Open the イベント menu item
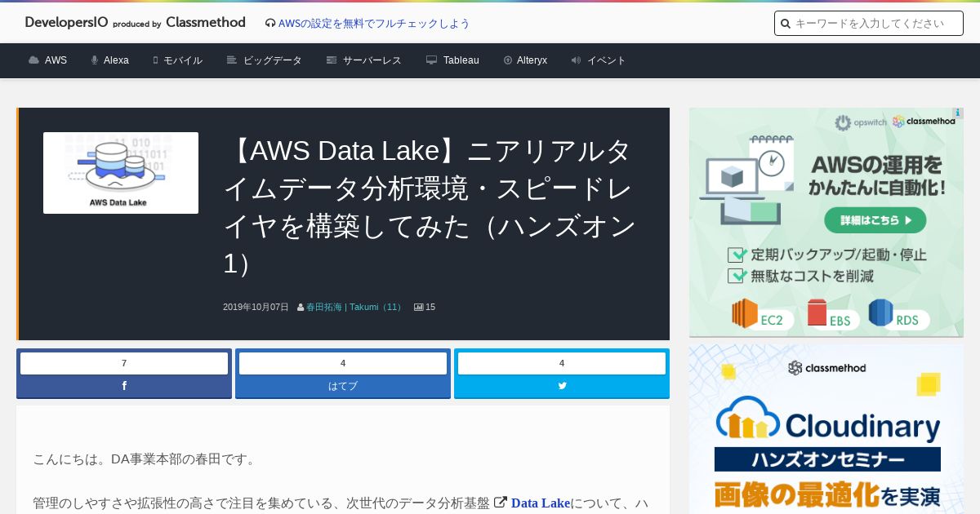Image resolution: width=980 pixels, height=514 pixels. [x=607, y=60]
